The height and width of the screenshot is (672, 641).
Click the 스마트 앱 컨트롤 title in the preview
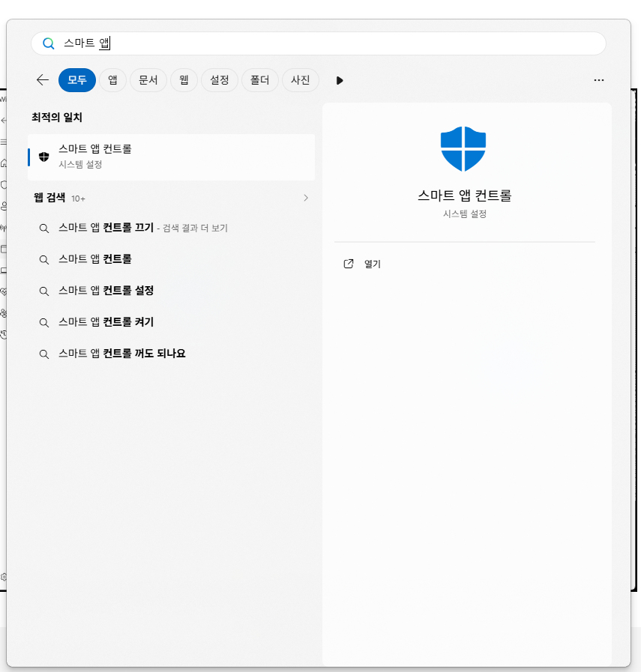point(465,196)
